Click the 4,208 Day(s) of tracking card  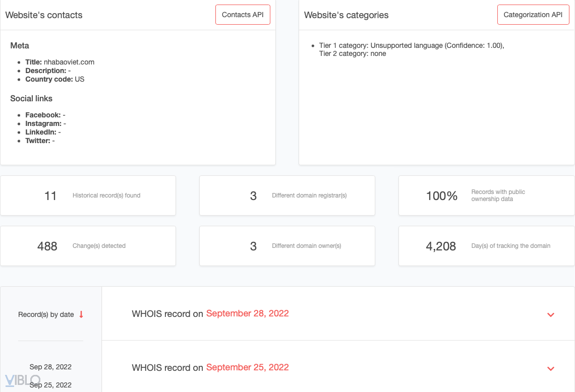pyautogui.click(x=486, y=246)
